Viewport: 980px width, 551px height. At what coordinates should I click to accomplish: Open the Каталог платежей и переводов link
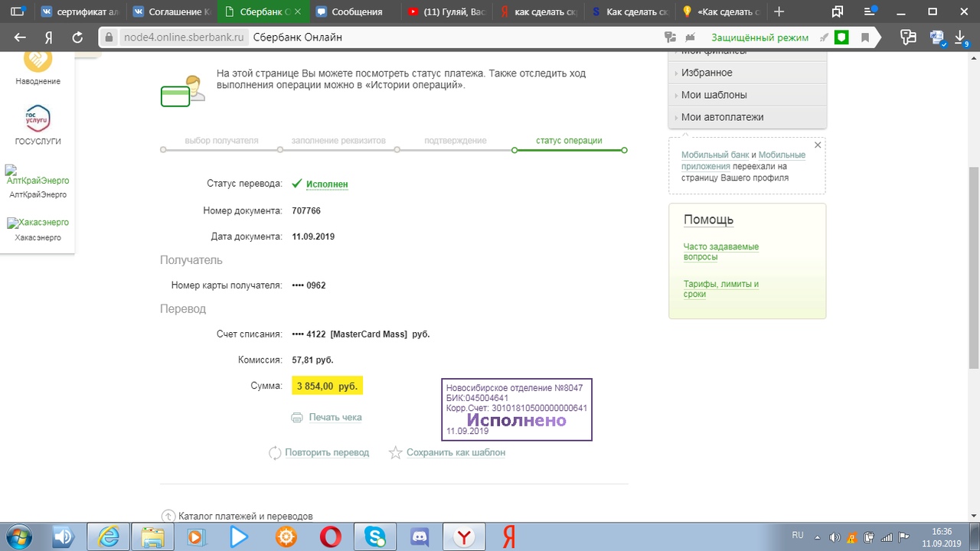click(245, 517)
